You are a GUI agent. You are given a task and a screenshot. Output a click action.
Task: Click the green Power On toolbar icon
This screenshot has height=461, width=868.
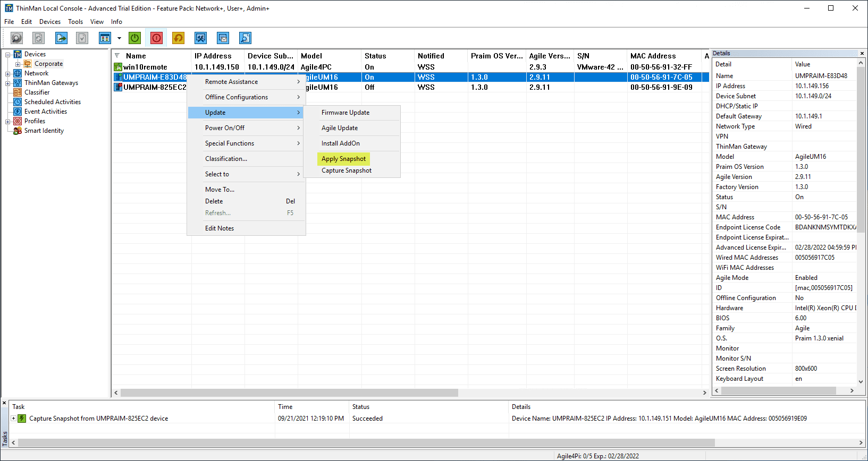135,38
